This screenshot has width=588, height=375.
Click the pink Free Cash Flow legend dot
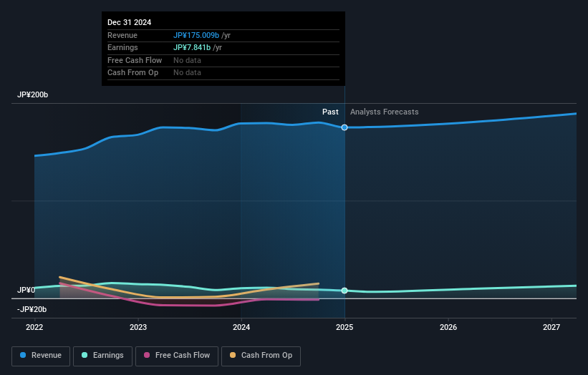click(147, 355)
